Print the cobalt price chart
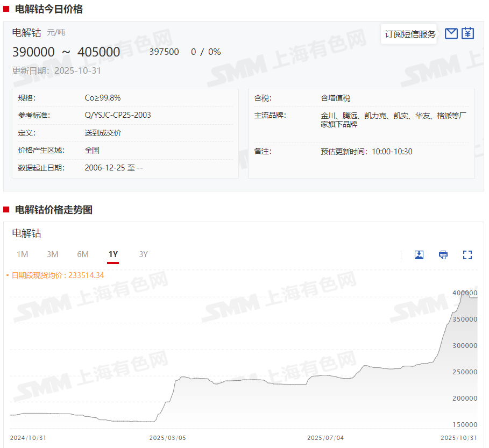The image size is (489, 448). coord(443,255)
